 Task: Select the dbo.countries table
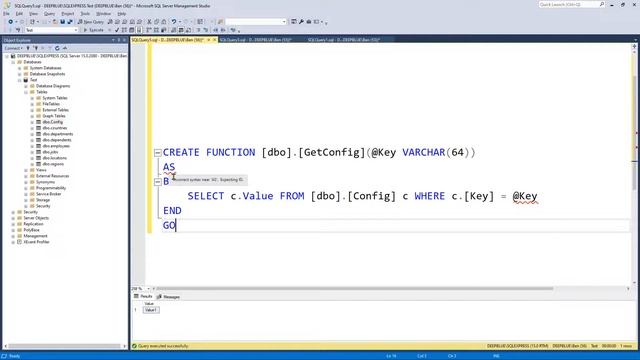55,128
